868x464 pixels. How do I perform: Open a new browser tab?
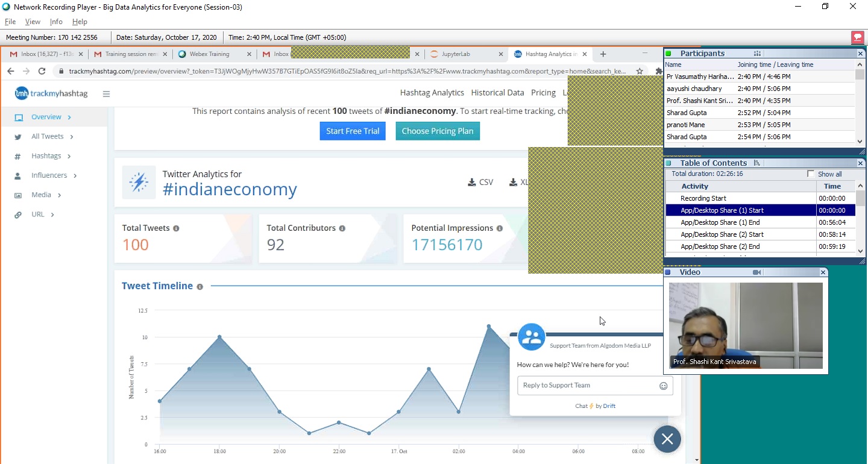tap(603, 54)
